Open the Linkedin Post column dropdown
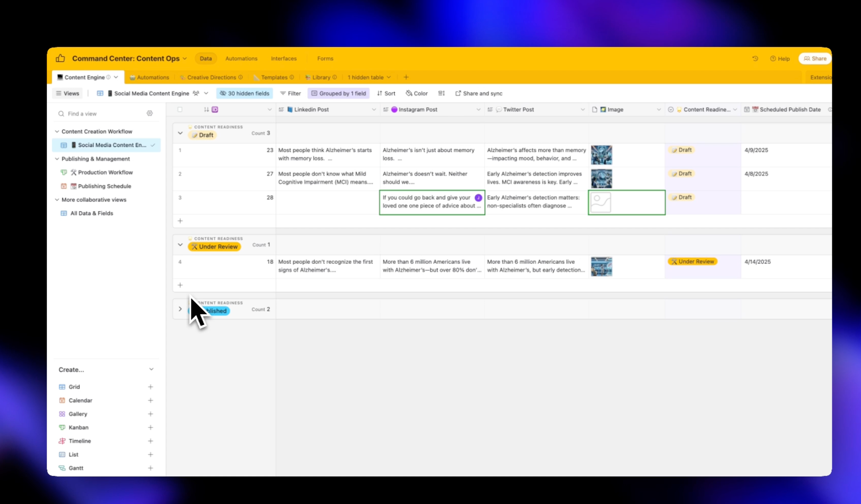This screenshot has height=504, width=861. pos(373,110)
